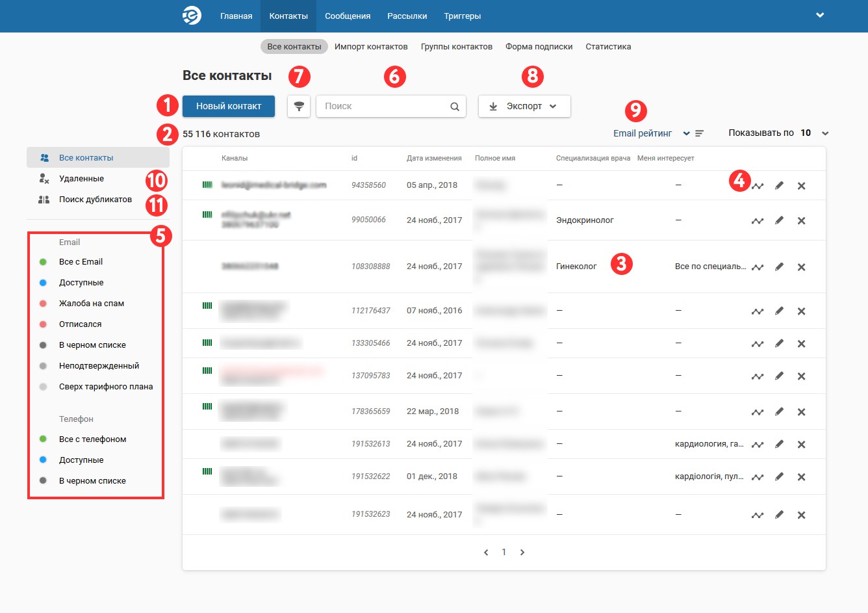
Task: Open the Рассылки menu
Action: tap(407, 16)
